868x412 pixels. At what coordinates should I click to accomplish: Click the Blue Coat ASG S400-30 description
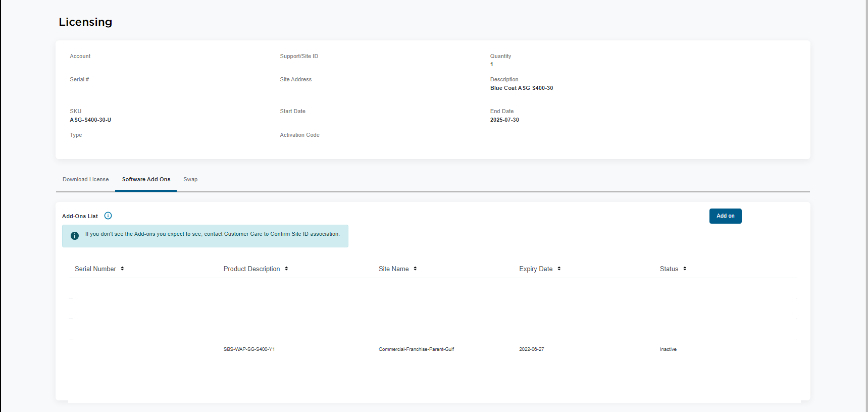[x=521, y=88]
